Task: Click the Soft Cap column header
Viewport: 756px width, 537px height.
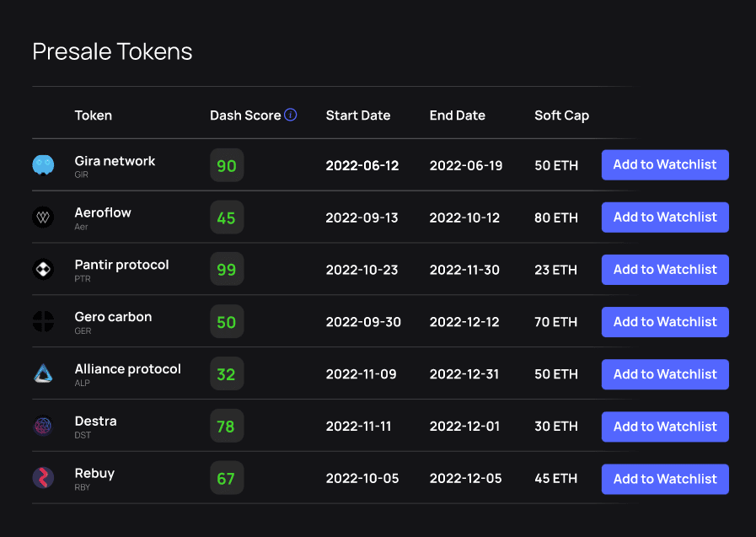Action: tap(561, 115)
